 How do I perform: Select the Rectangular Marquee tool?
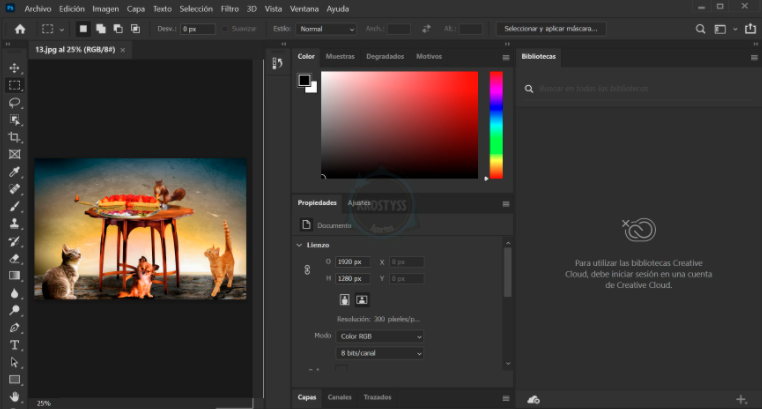tap(14, 85)
